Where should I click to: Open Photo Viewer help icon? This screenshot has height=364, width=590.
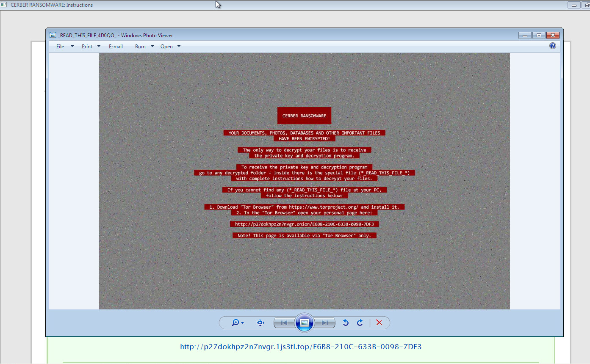tap(552, 46)
